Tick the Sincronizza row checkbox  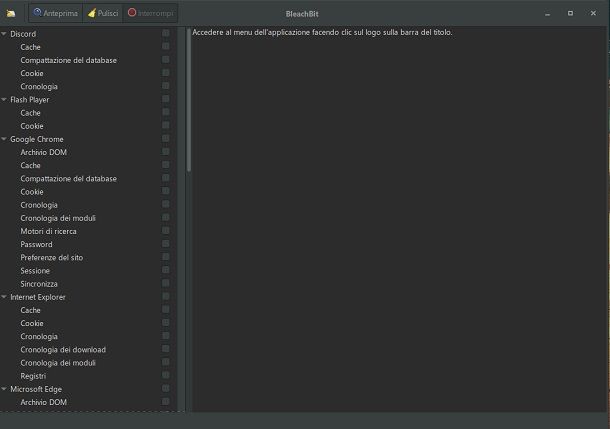coord(166,283)
